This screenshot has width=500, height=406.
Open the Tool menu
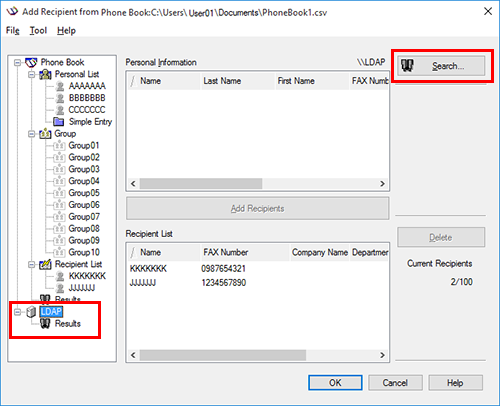[x=38, y=30]
